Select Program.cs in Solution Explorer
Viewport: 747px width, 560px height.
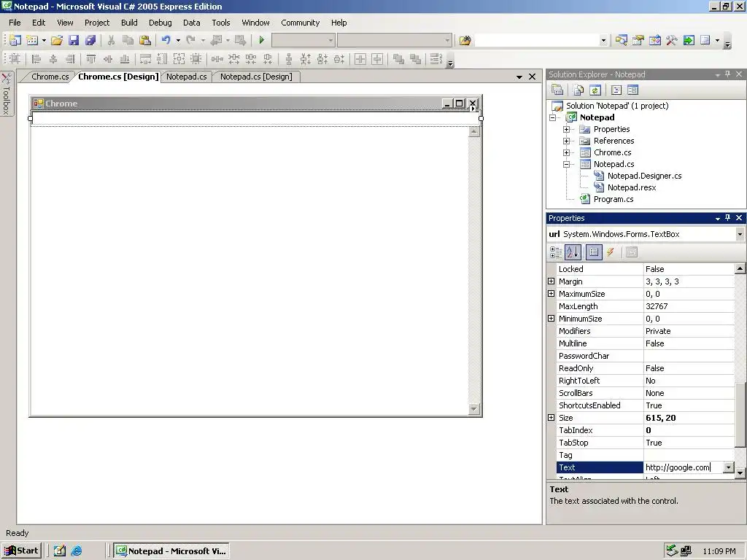coord(613,199)
